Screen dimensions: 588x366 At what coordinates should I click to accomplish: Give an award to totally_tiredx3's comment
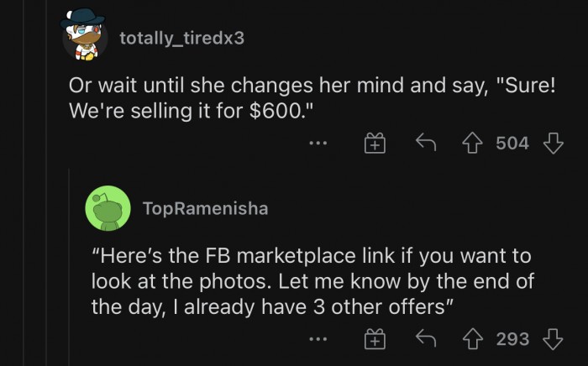375,143
